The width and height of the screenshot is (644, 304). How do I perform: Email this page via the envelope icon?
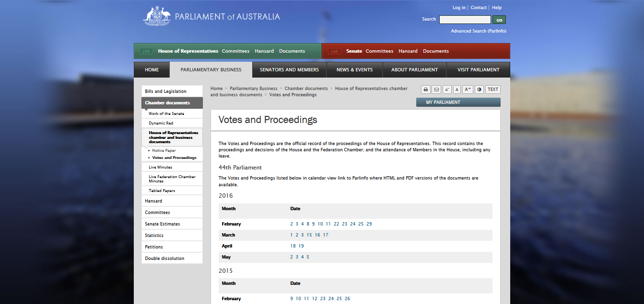436,90
